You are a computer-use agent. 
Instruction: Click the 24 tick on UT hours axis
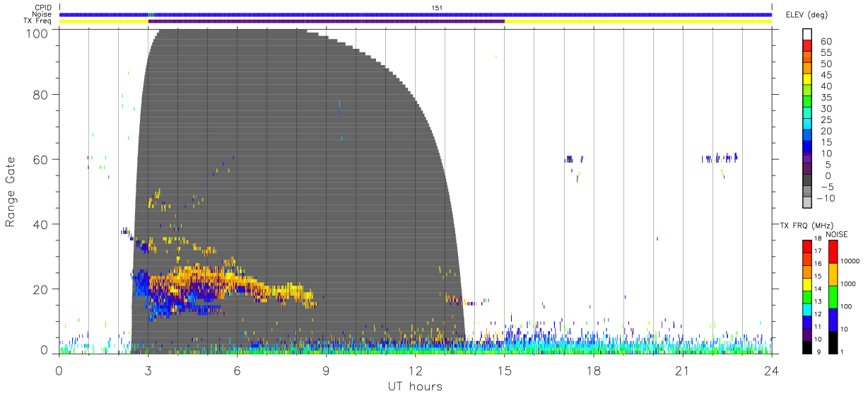pyautogui.click(x=771, y=371)
